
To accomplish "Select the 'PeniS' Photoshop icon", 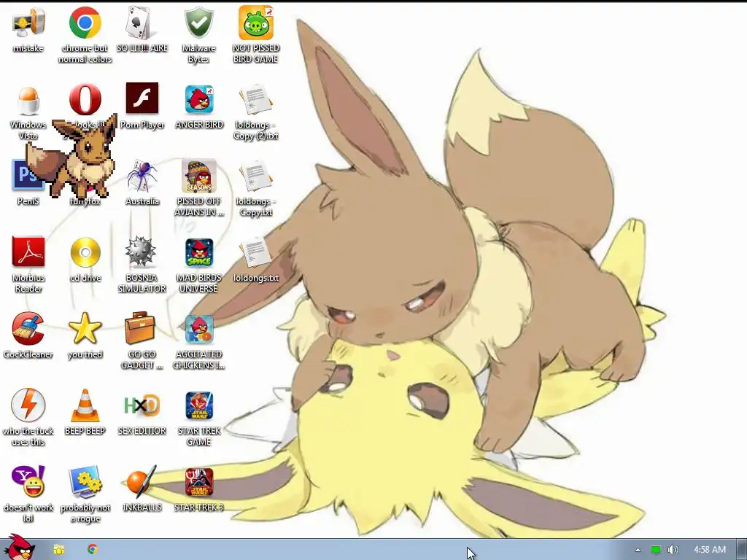I will coord(23,175).
